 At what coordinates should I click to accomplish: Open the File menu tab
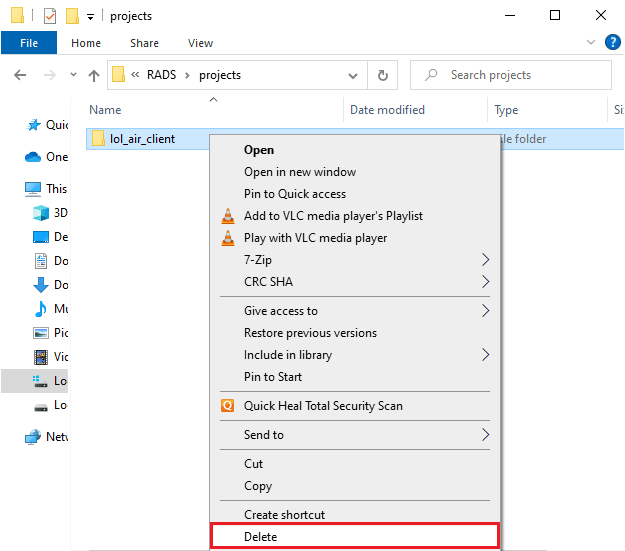(29, 43)
